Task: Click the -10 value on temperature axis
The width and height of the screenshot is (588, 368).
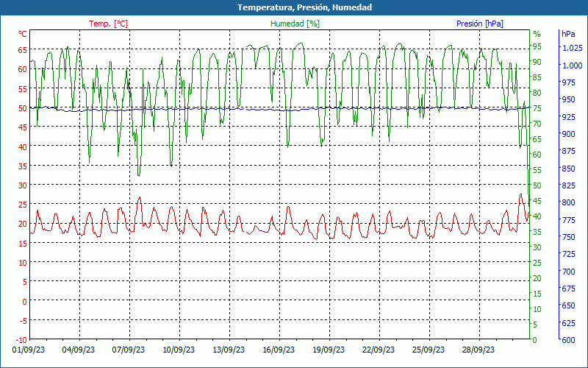Action: click(21, 340)
